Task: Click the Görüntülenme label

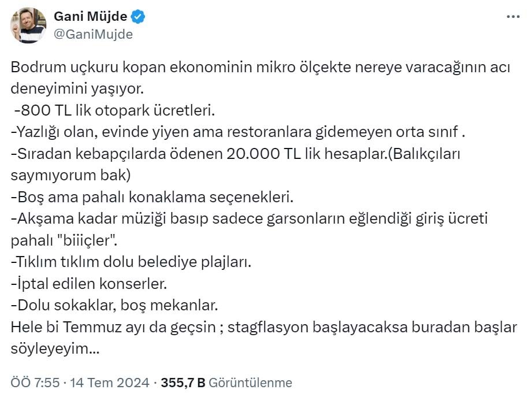Action: click(x=250, y=383)
